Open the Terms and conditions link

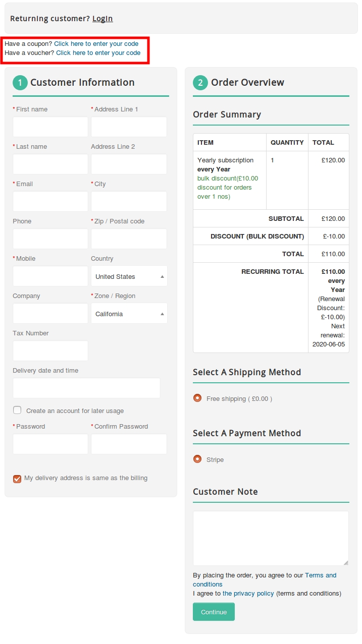[265, 580]
